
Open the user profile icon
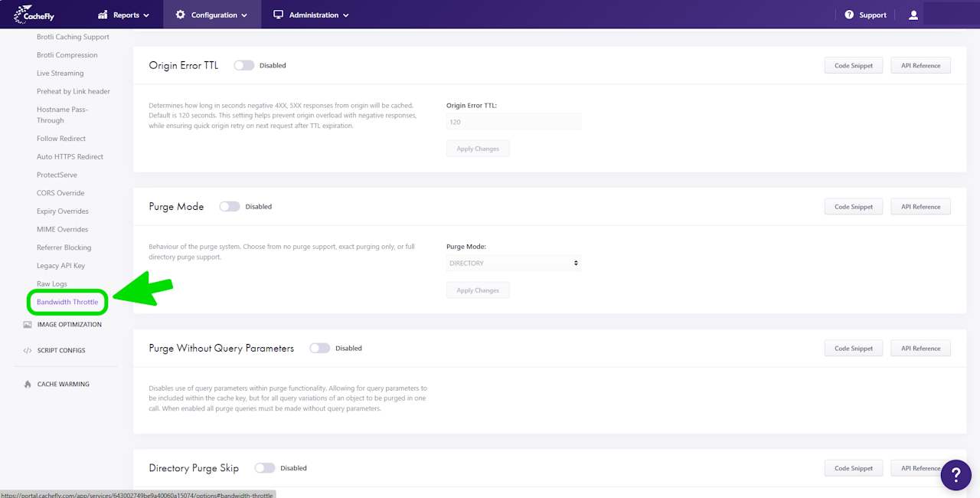click(x=913, y=15)
